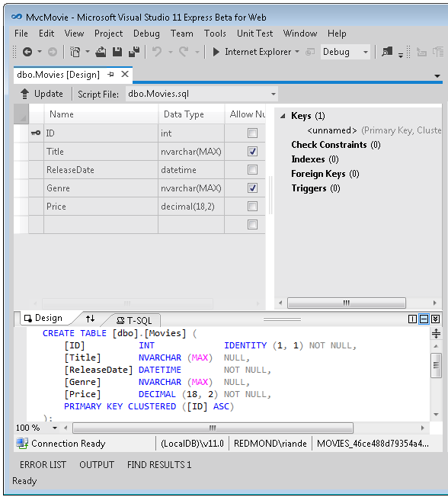
Task: Click the Find in Files toolbar icon
Action: [x=387, y=52]
